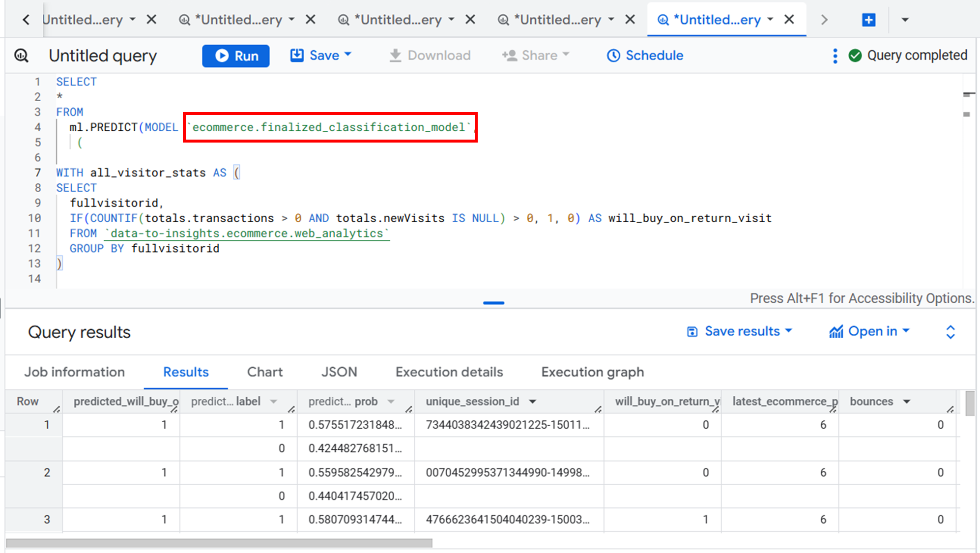Run the query

[x=236, y=56]
